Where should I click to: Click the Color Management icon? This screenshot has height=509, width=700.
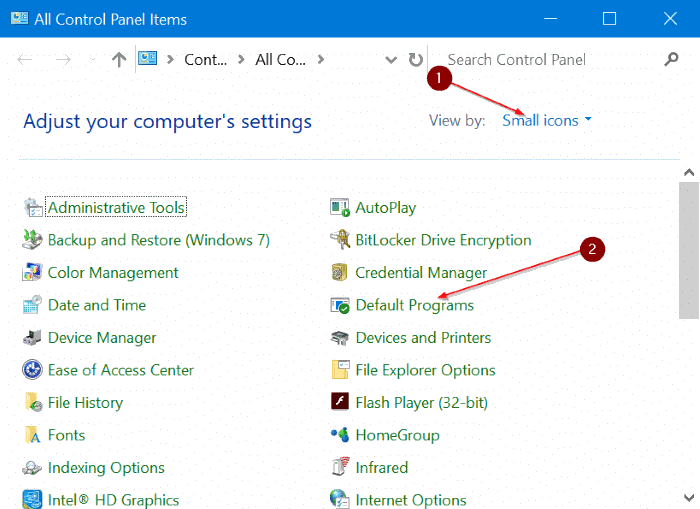(32, 272)
